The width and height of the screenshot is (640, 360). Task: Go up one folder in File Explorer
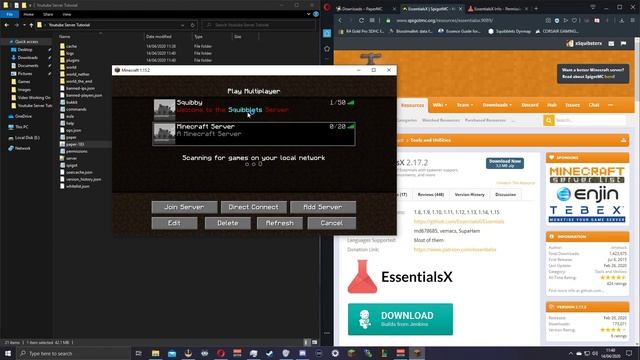pos(31,25)
